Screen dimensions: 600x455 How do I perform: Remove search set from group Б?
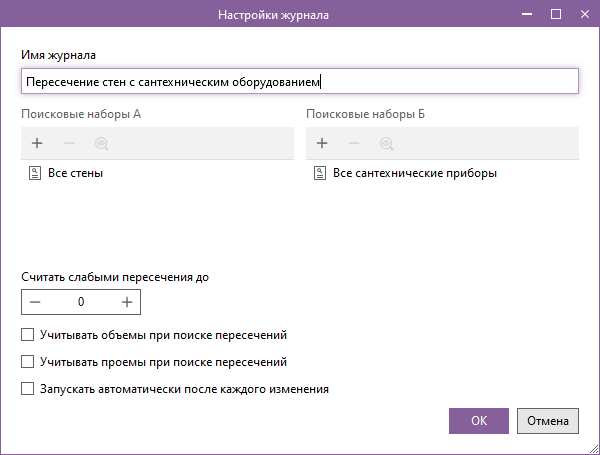click(x=354, y=143)
